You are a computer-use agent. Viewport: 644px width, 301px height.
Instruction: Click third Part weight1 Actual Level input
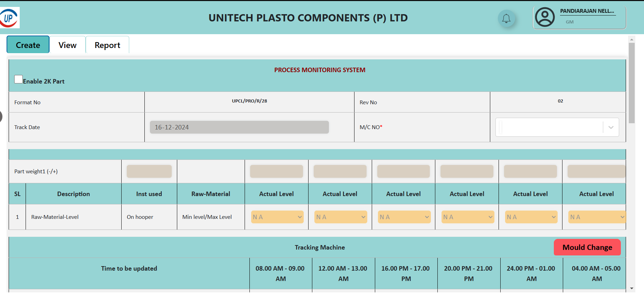(x=404, y=171)
